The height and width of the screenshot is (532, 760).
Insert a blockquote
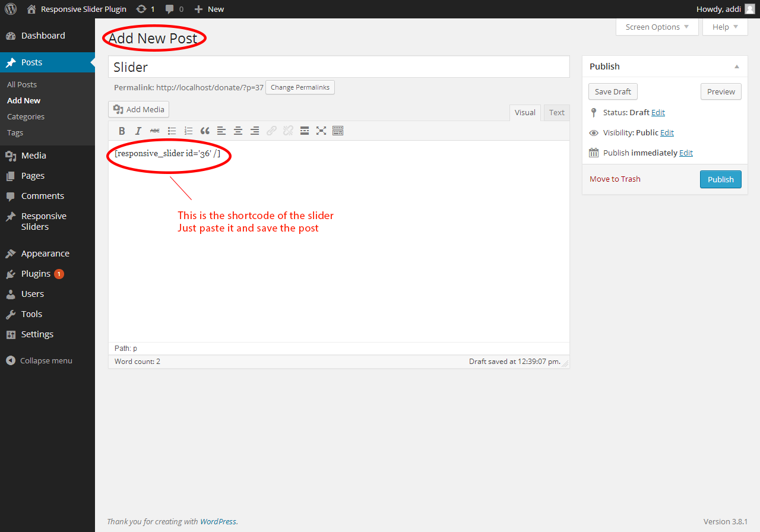coord(205,131)
